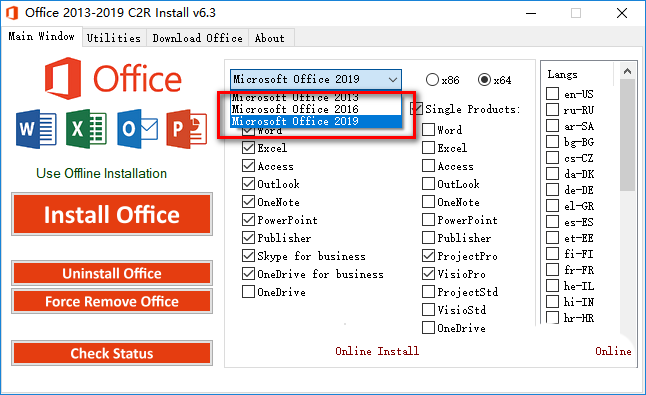Check the bg-BG language
646x395 pixels.
tap(552, 142)
